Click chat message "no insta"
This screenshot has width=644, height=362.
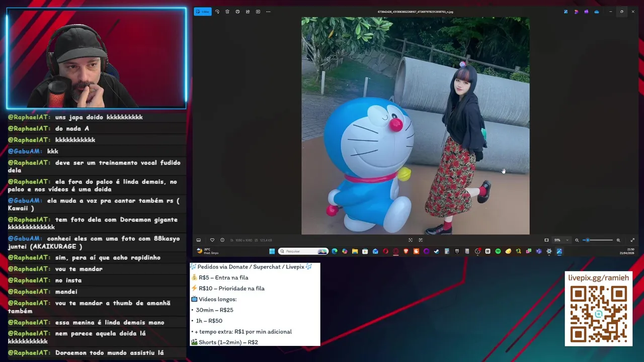pyautogui.click(x=68, y=281)
